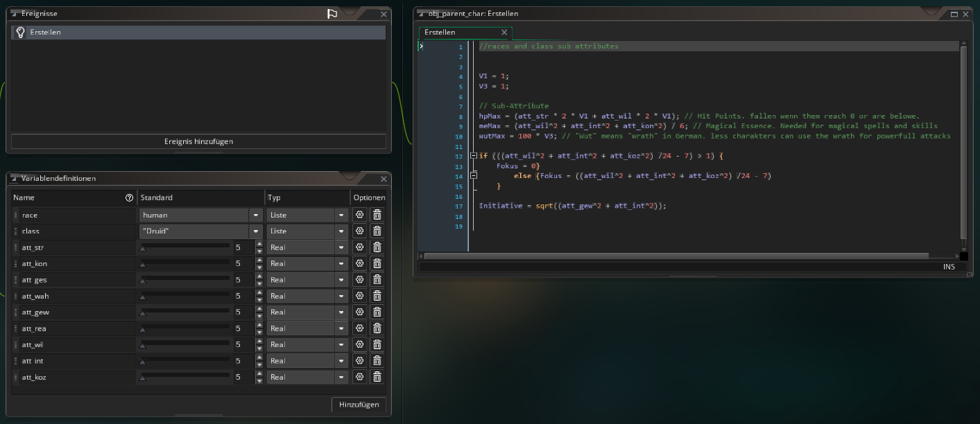Delete the att_wil variable using the trash icon
Viewport: 980px width, 424px height.
(377, 344)
